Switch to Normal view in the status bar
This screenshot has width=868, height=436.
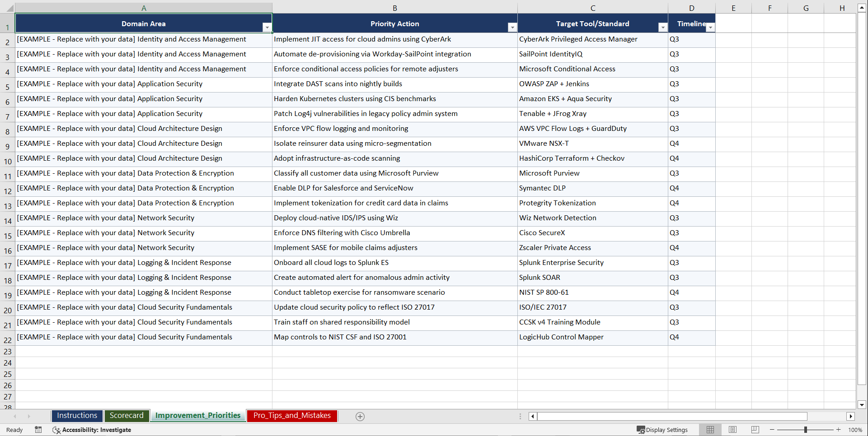coord(710,430)
